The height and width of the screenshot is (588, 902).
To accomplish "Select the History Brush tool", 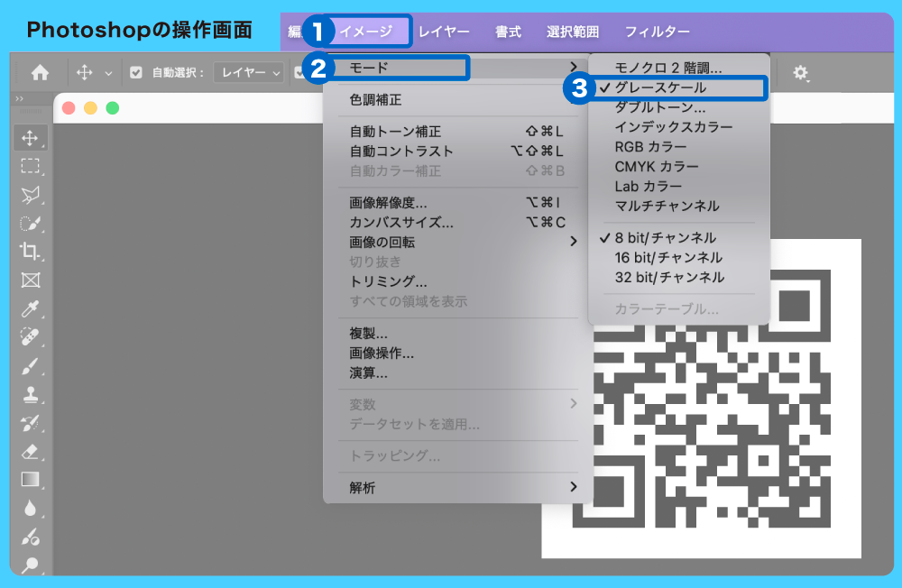I will point(30,424).
